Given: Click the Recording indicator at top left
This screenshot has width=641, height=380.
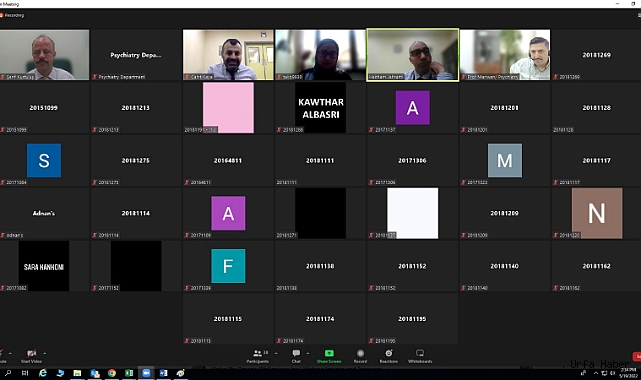Looking at the screenshot, I should point(12,15).
